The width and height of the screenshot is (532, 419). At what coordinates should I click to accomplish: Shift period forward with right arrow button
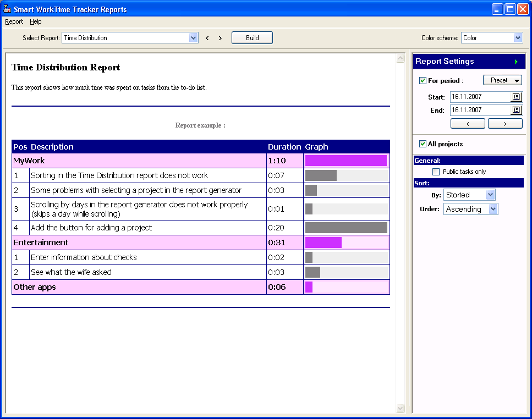[505, 124]
